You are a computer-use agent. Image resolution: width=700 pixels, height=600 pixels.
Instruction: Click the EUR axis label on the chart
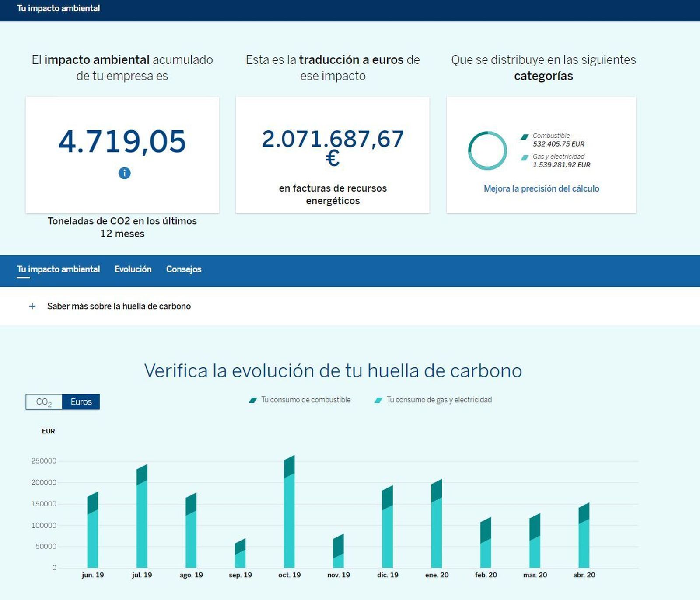point(48,431)
